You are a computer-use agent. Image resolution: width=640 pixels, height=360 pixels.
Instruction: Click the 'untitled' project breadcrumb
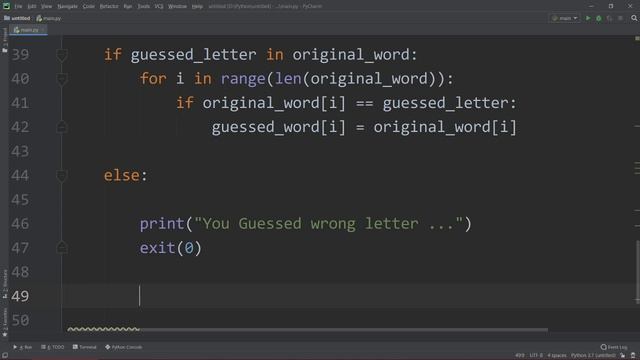17,18
